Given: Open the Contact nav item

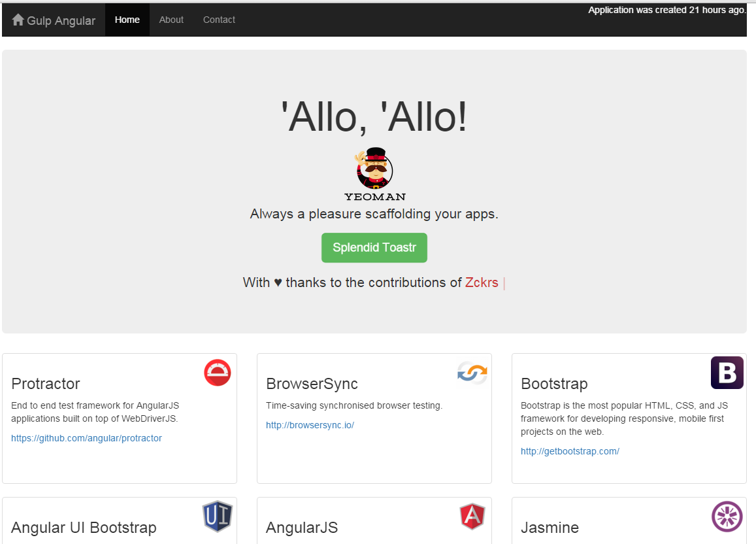Looking at the screenshot, I should 219,20.
